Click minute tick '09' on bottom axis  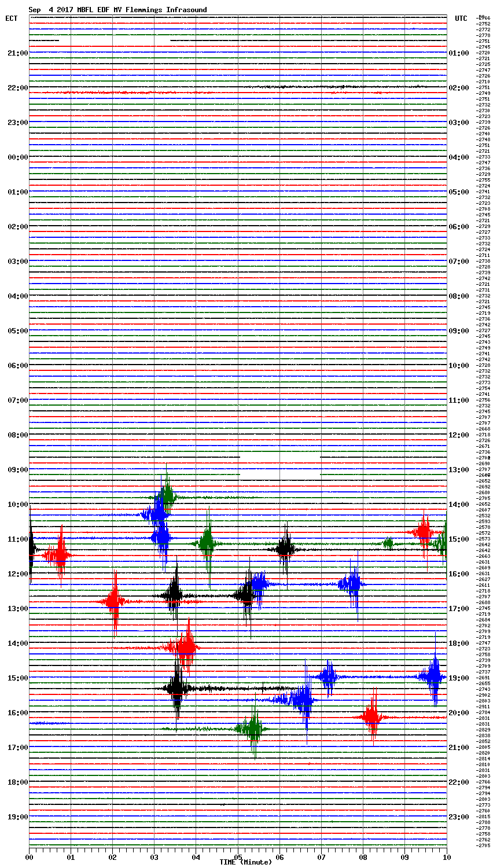tap(404, 856)
